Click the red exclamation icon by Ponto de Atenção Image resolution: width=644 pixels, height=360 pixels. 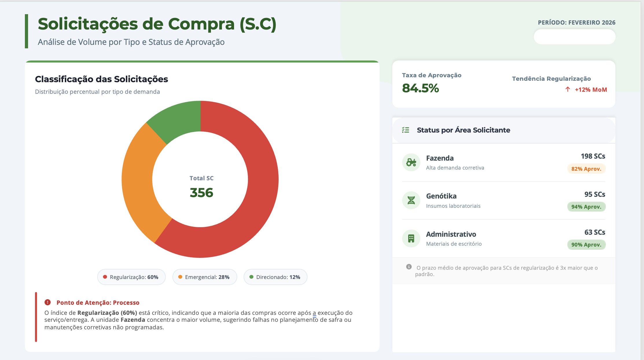tap(48, 302)
